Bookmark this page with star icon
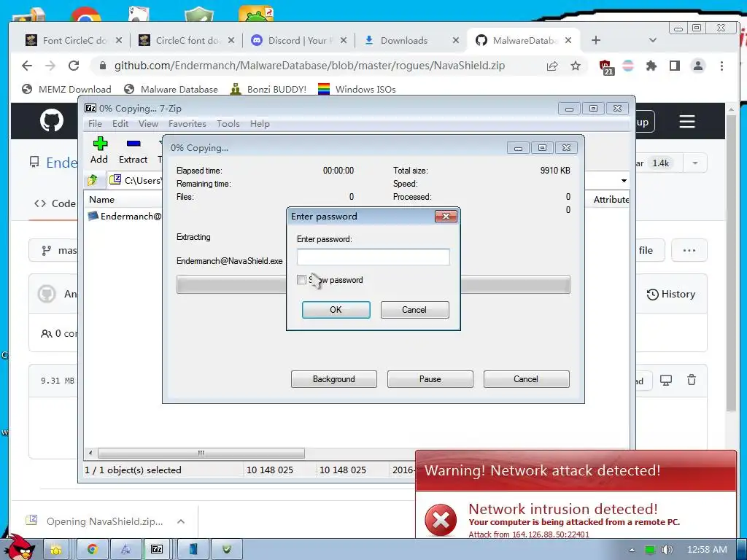This screenshot has width=747, height=560. tap(576, 66)
